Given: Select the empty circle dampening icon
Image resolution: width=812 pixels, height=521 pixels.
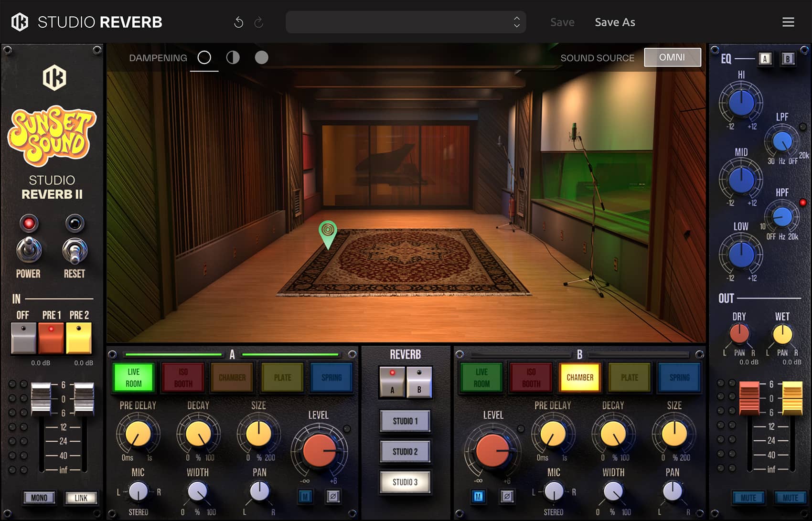Looking at the screenshot, I should [204, 58].
